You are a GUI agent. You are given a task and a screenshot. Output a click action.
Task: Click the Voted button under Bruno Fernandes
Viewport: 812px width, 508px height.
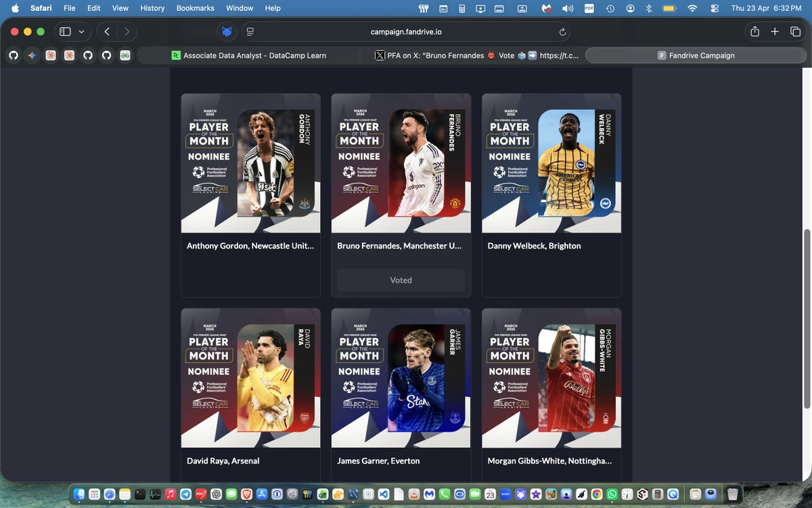tap(401, 280)
